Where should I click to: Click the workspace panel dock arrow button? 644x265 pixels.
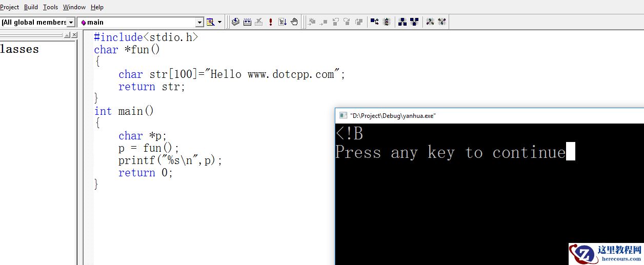[x=67, y=35]
